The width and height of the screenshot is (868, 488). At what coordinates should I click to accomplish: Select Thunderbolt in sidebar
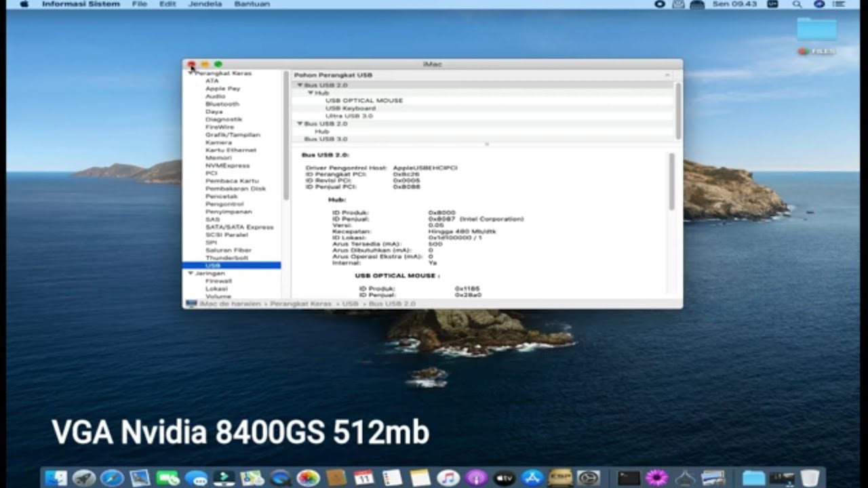(x=226, y=258)
